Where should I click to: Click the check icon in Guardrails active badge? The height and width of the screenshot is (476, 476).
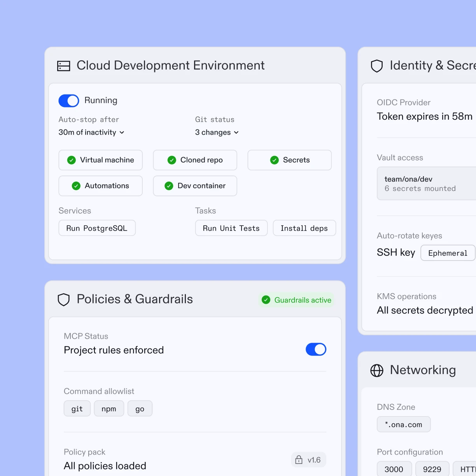pyautogui.click(x=266, y=300)
